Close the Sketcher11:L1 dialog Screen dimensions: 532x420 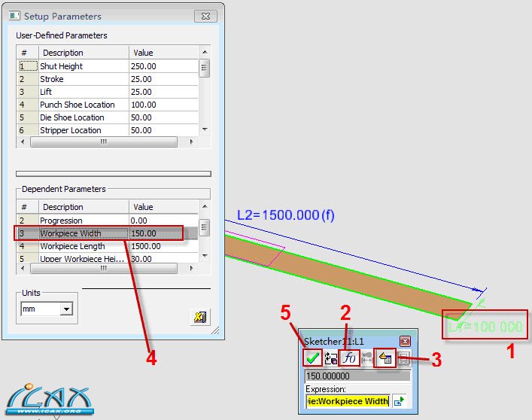coord(405,341)
